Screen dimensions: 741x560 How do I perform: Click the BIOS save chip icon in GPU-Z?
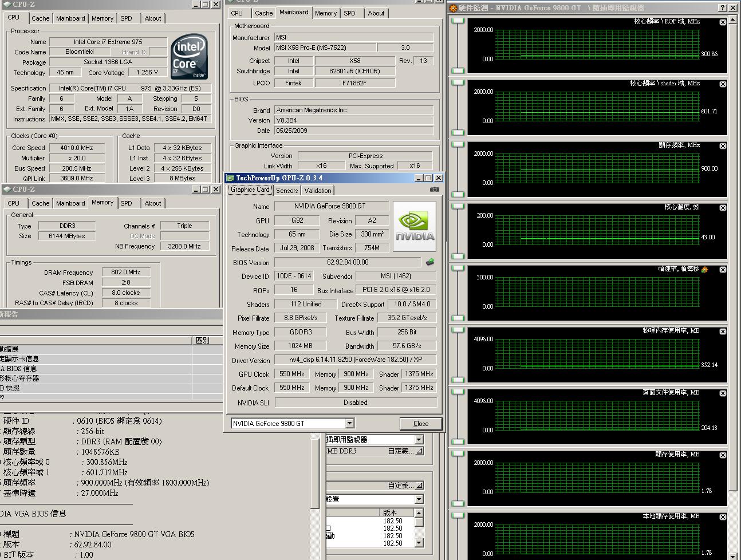coord(429,262)
